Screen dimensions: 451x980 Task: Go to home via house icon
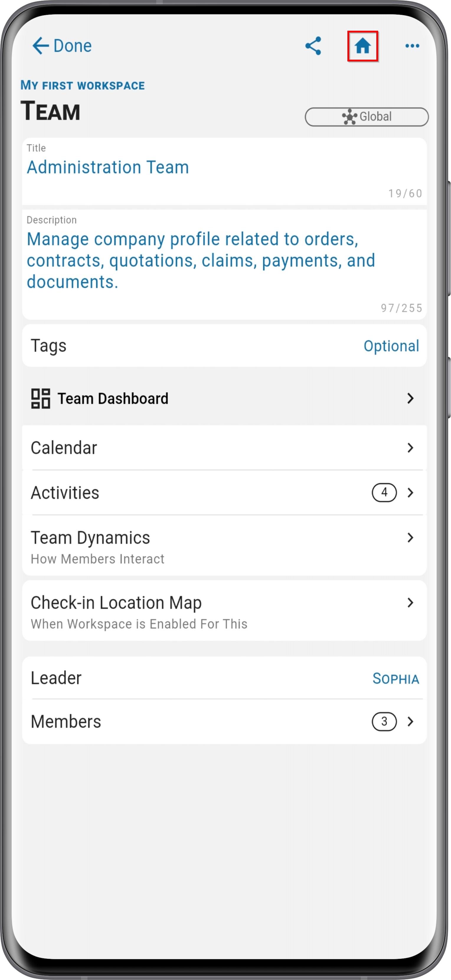pyautogui.click(x=362, y=46)
